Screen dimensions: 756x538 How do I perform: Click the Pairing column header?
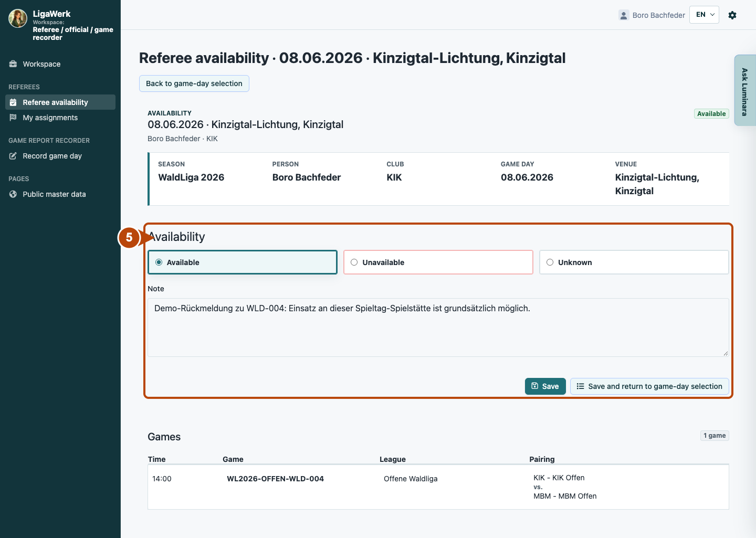542,459
